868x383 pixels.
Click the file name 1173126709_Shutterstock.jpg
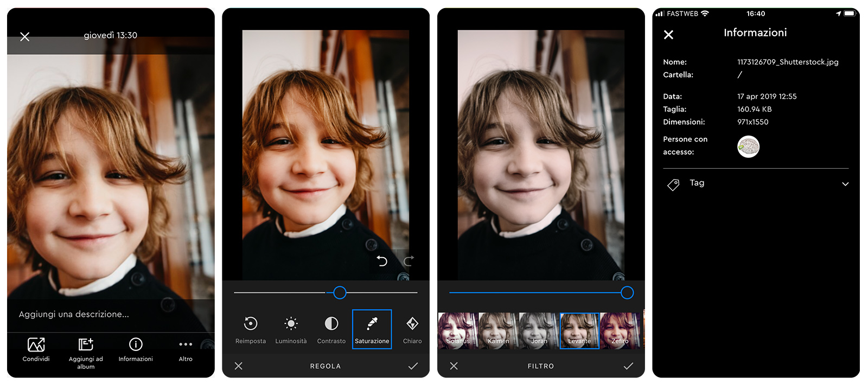[x=788, y=62]
